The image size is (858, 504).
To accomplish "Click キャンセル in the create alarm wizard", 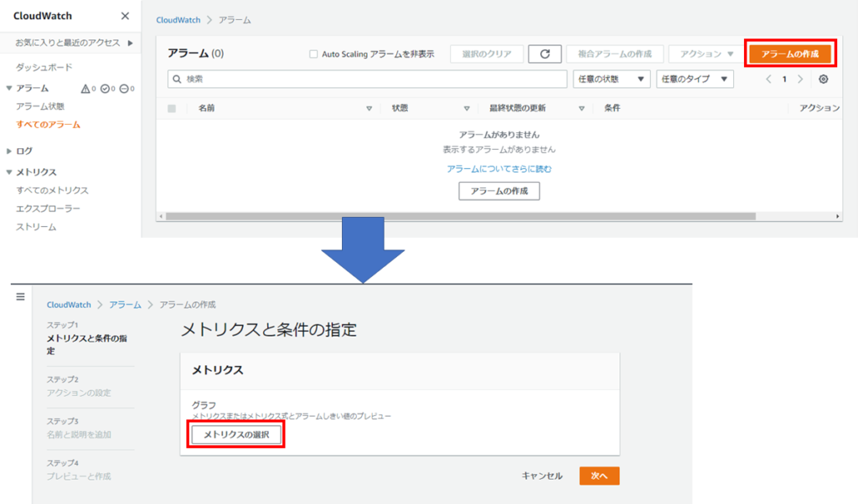I will (542, 476).
